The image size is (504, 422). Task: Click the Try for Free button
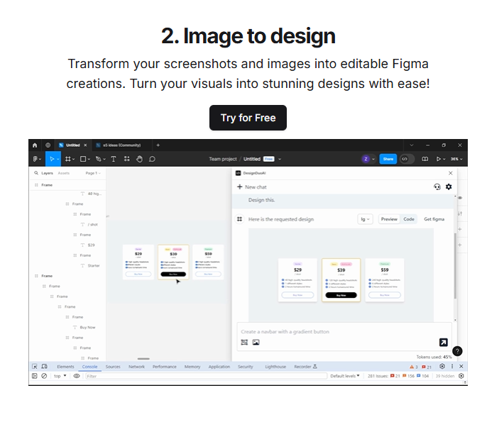pos(248,118)
